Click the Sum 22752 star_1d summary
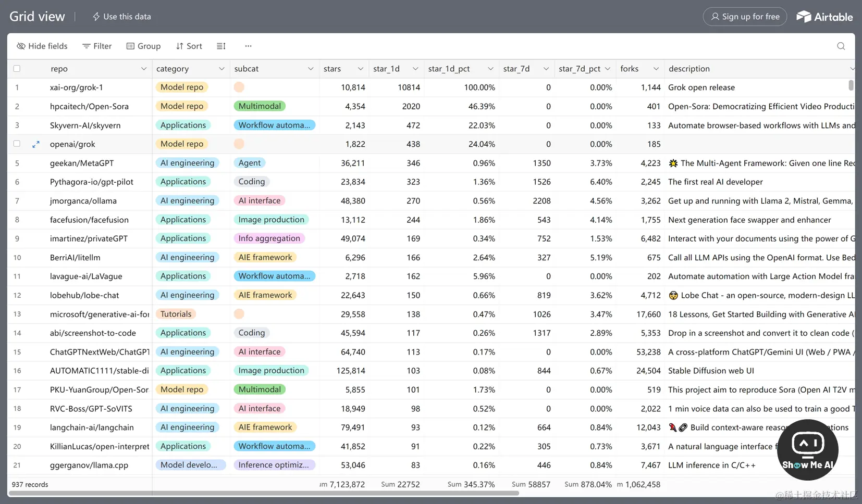The width and height of the screenshot is (862, 504). [x=400, y=484]
